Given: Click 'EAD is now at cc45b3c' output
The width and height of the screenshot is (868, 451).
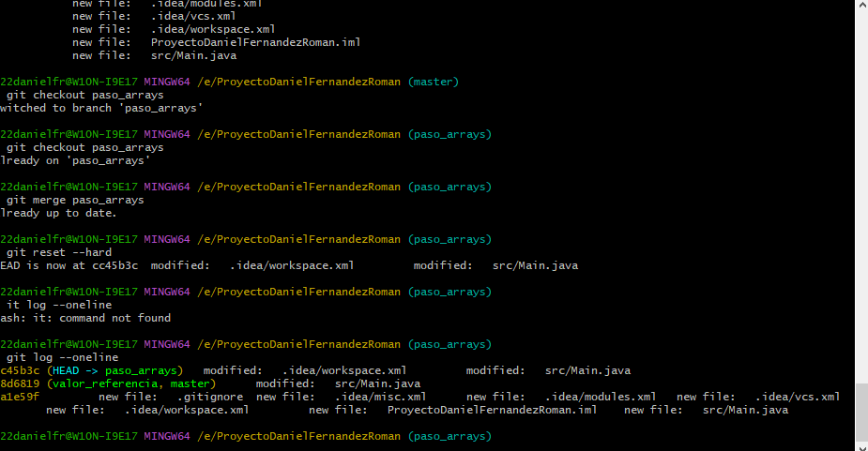Looking at the screenshot, I should [69, 265].
